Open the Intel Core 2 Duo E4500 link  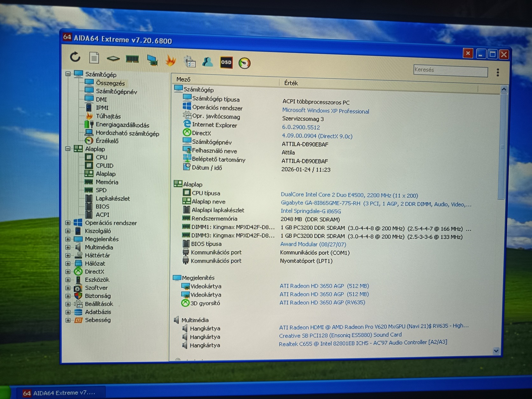pyautogui.click(x=349, y=195)
